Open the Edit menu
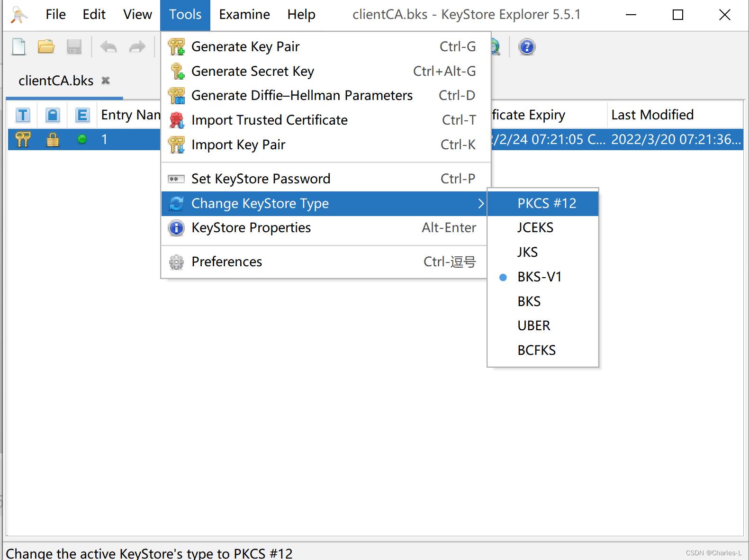 coord(94,15)
